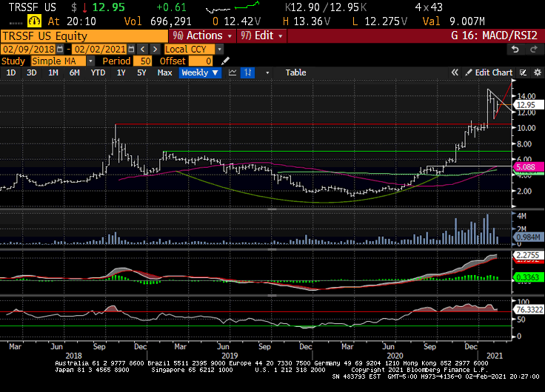The image size is (545, 392).
Task: Click the 2.2755 MACD value label
Action: tap(528, 255)
